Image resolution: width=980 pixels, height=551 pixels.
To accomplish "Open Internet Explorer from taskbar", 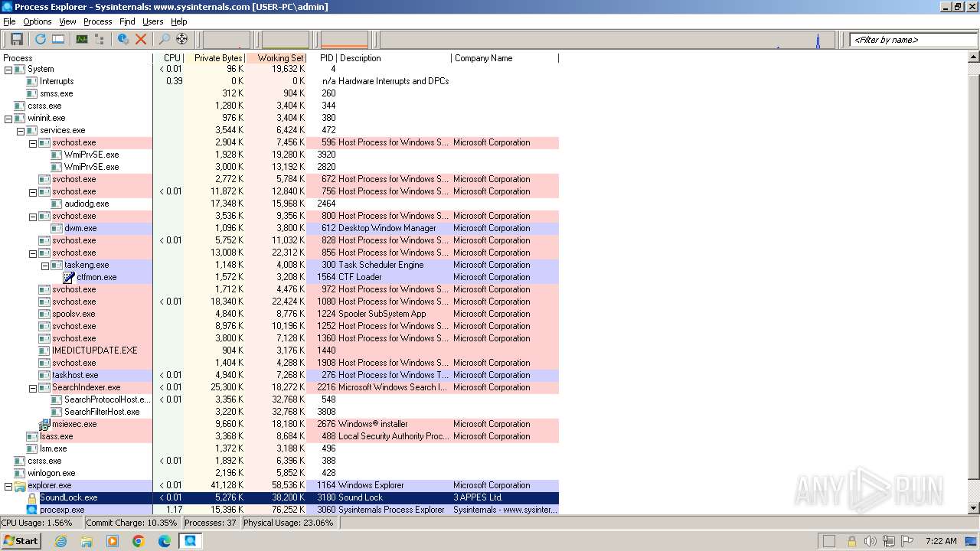I will (60, 541).
